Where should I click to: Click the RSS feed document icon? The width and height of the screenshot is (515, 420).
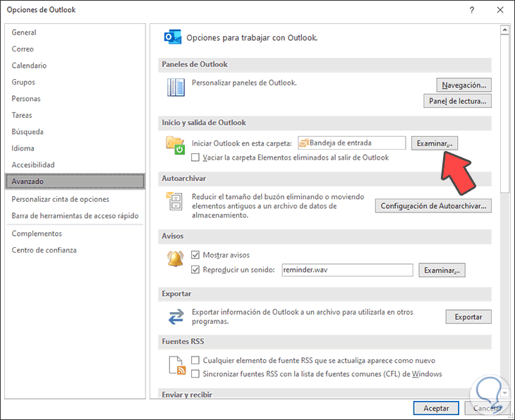tap(177, 366)
